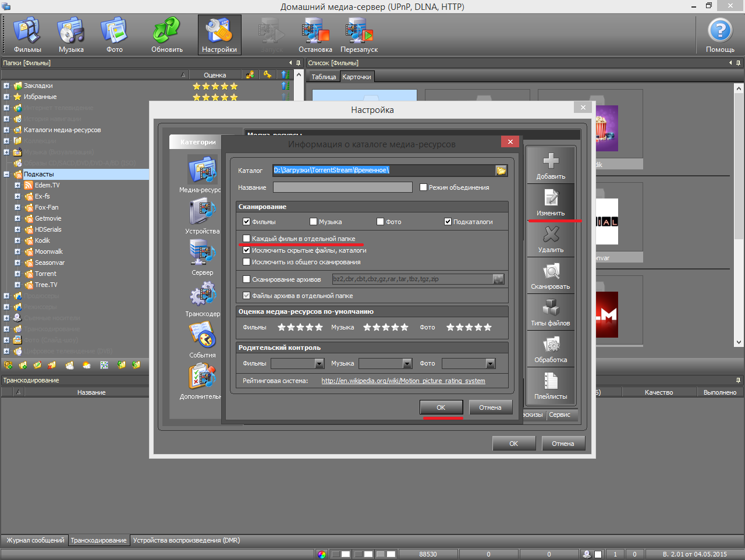Screen dimensions: 745x560
Task: Open the Фильмы parental control dropdown
Action: [x=319, y=364]
